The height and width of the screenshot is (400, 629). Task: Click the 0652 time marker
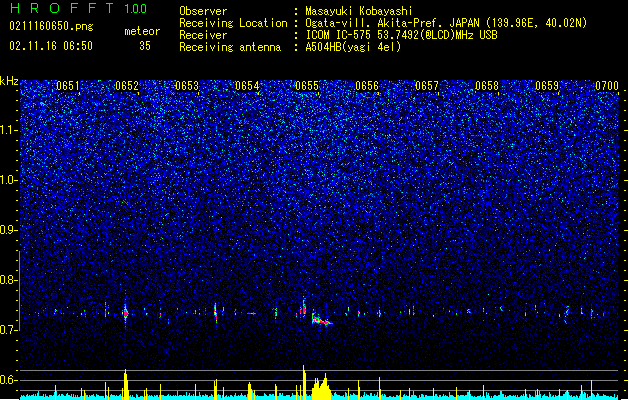[x=127, y=86]
